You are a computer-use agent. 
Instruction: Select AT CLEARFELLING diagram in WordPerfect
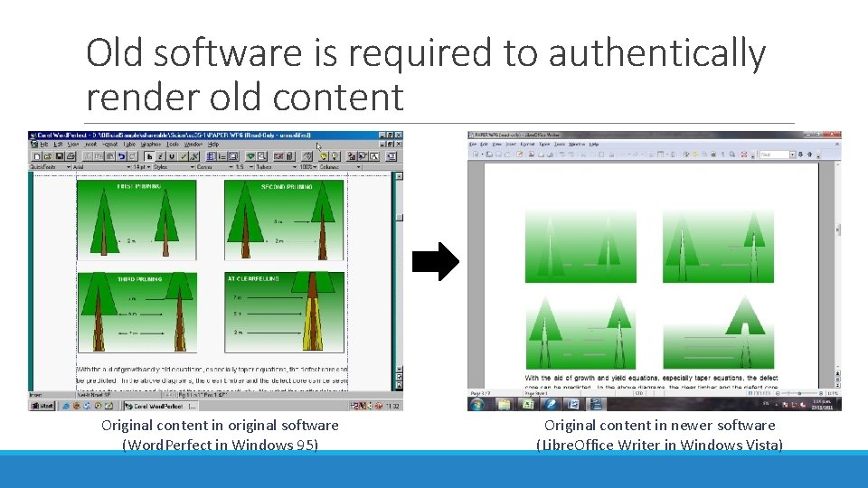click(285, 312)
